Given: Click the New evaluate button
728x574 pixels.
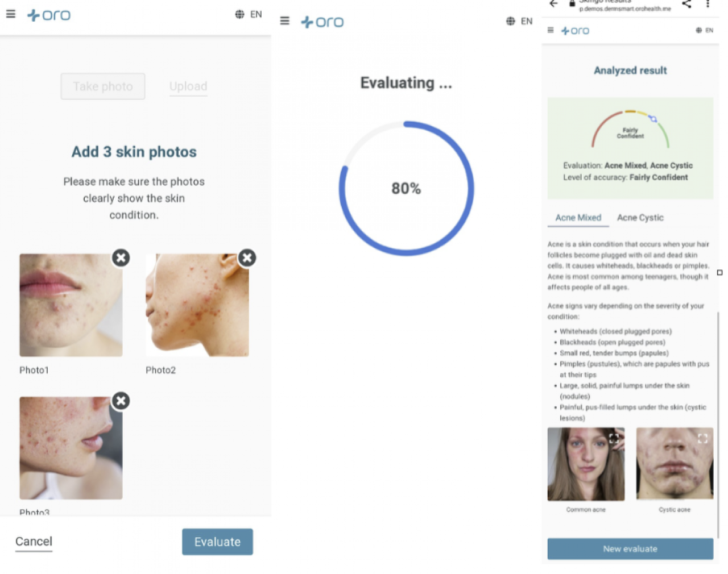Looking at the screenshot, I should click(630, 549).
